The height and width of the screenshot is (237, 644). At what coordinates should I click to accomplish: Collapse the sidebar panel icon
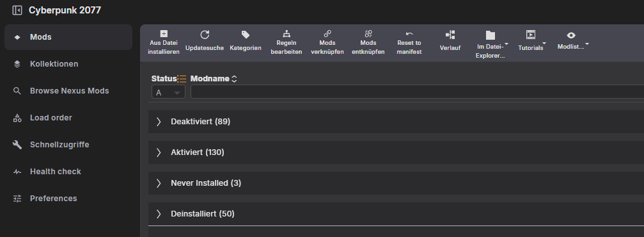17,10
